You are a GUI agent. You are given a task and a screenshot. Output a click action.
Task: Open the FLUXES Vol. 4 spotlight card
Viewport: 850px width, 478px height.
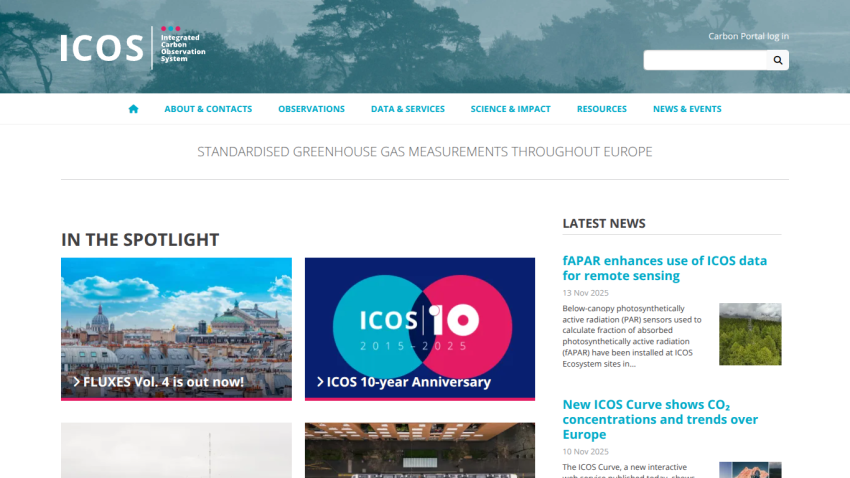coord(176,329)
